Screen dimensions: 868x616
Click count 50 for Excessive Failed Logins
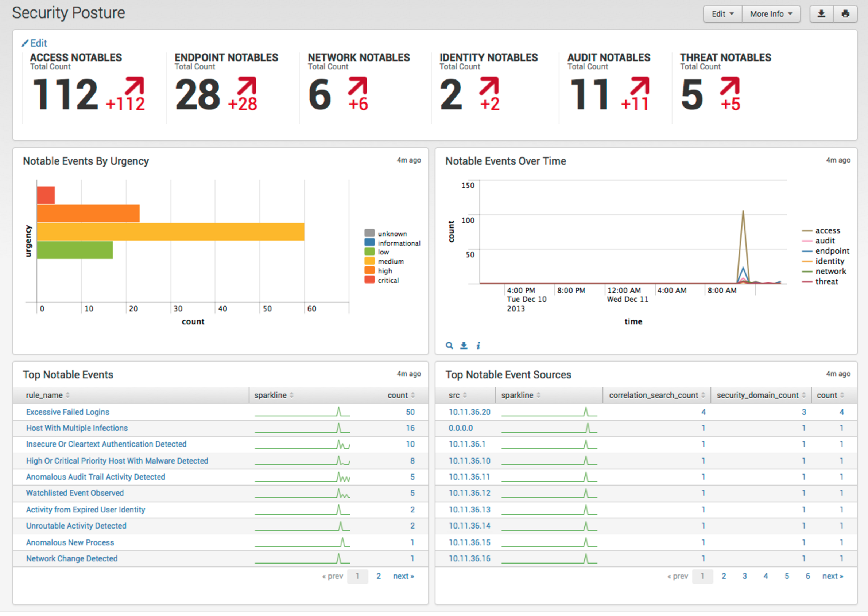(410, 412)
